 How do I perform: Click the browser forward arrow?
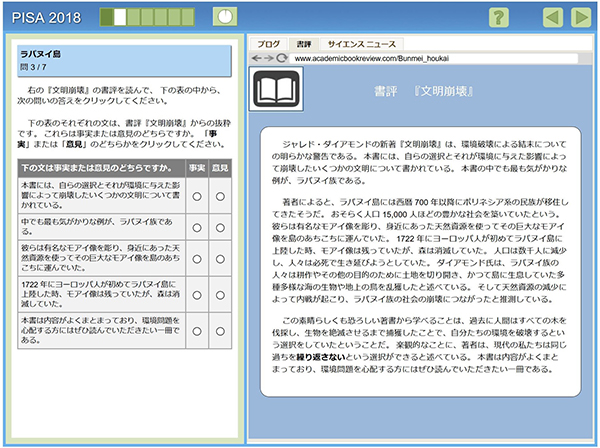(x=269, y=58)
